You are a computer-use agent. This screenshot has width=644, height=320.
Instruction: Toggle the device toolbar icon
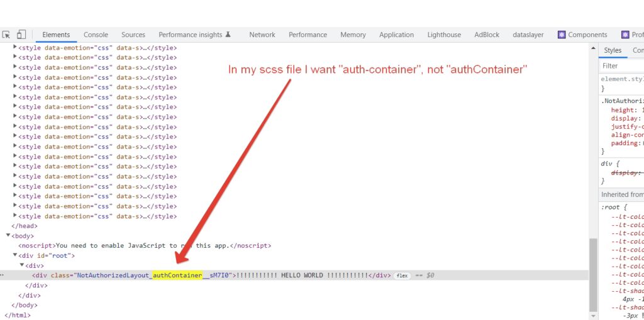[21, 35]
